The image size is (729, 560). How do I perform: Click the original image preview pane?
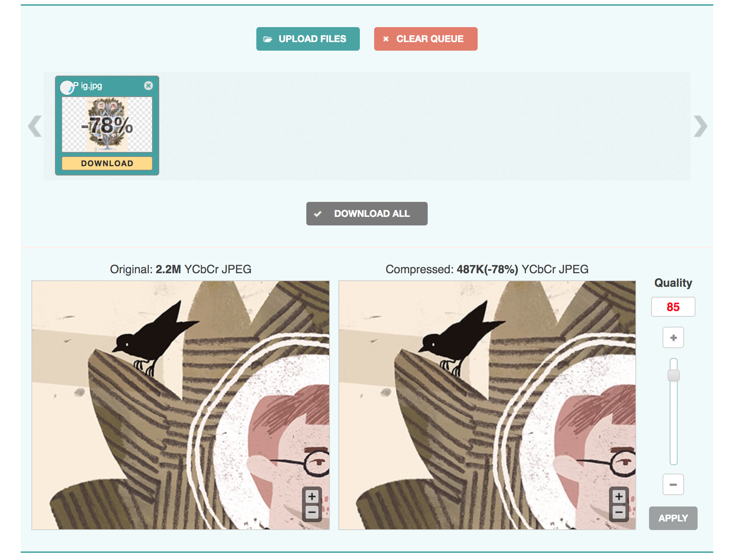[x=181, y=405]
